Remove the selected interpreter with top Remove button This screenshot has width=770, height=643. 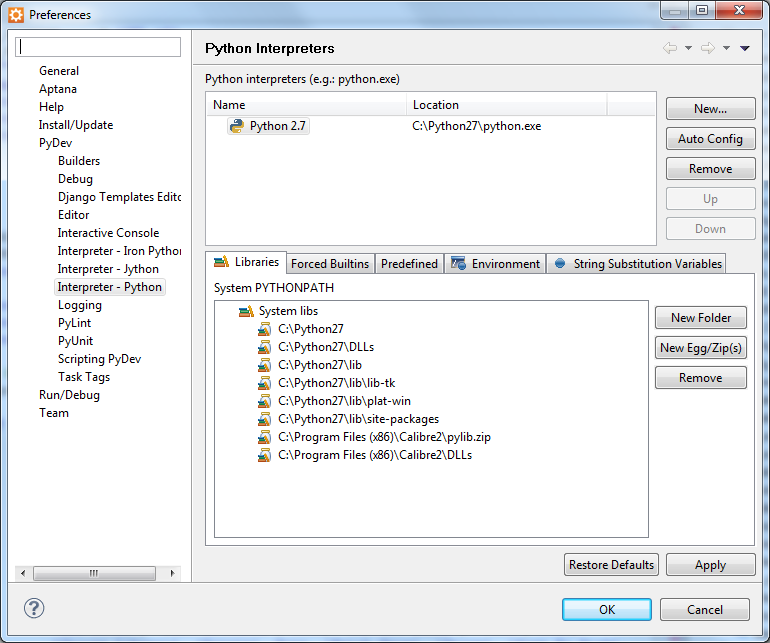pyautogui.click(x=710, y=169)
